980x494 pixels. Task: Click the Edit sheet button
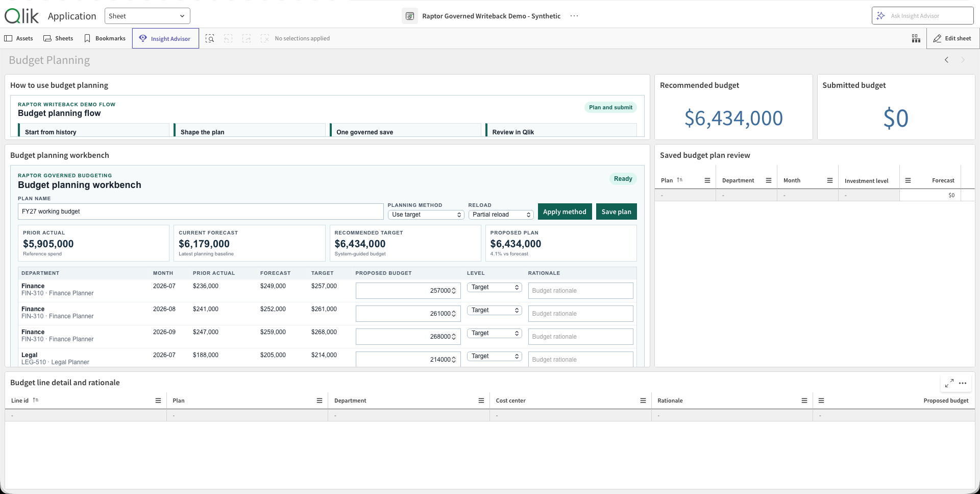point(952,38)
